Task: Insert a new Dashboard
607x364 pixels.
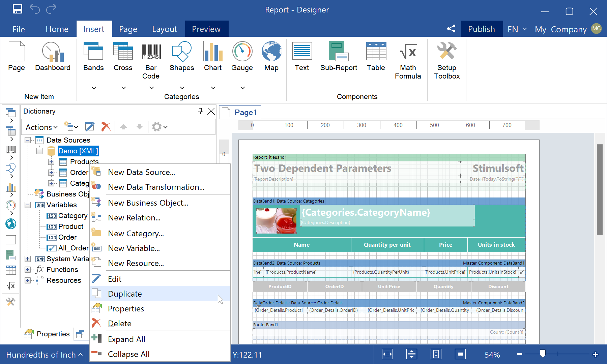Action: pos(53,56)
